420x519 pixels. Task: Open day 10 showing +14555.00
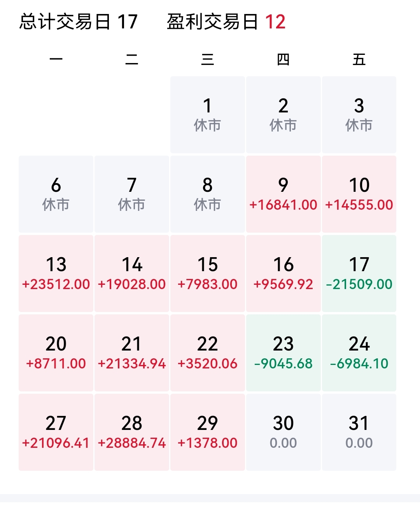(x=359, y=194)
